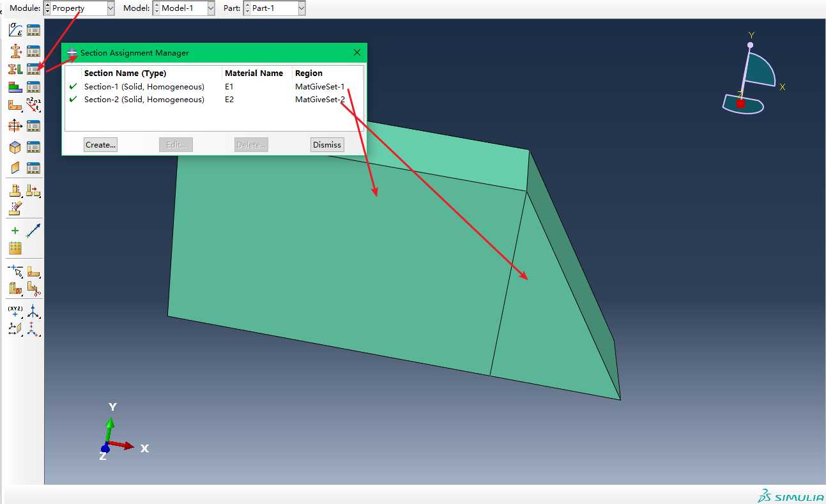The height and width of the screenshot is (504, 826).
Task: Click the Y axis handle on the compass
Action: pyautogui.click(x=751, y=45)
